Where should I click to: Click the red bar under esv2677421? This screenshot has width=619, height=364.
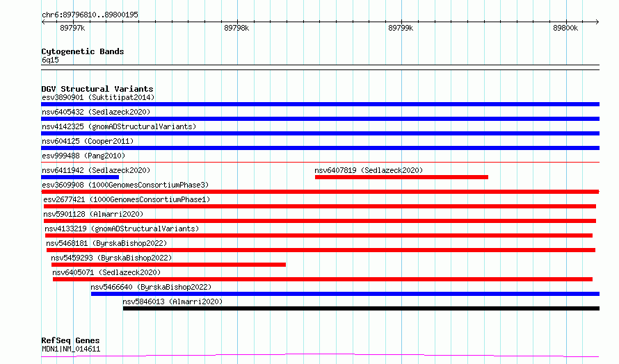tap(320, 206)
